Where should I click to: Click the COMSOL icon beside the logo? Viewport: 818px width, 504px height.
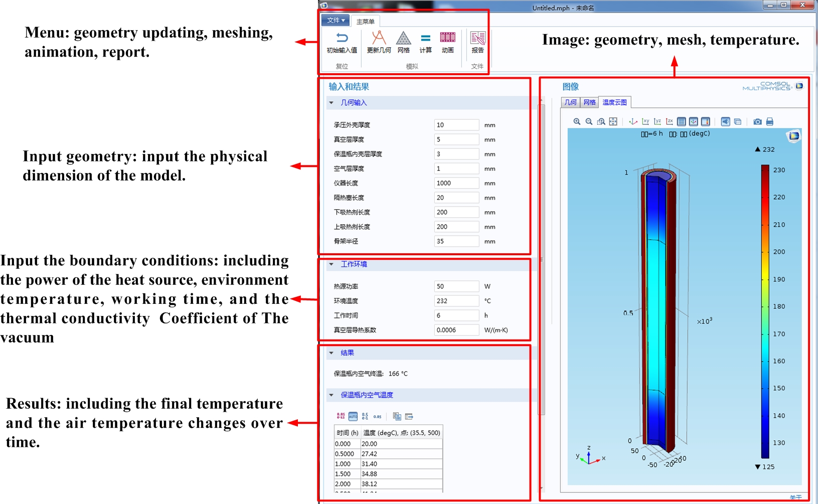(x=799, y=86)
